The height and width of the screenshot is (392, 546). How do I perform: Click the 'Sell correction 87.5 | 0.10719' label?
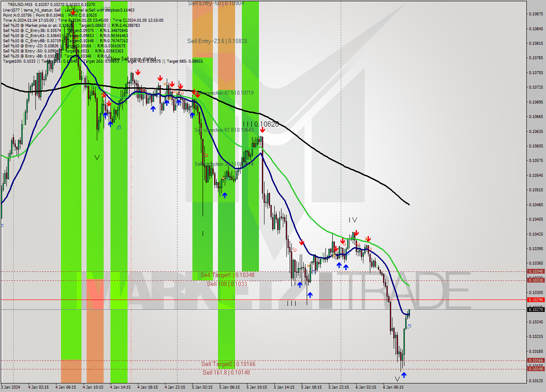(x=224, y=92)
